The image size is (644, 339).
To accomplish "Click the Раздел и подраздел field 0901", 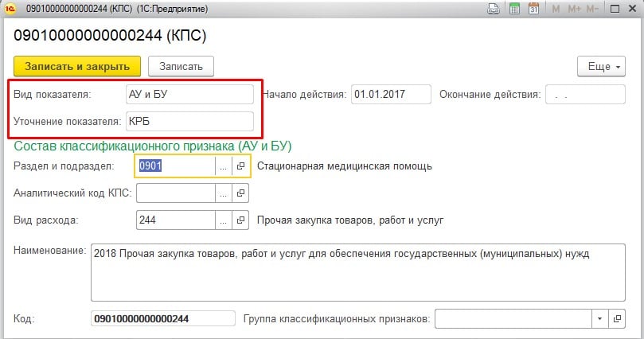I will (175, 166).
